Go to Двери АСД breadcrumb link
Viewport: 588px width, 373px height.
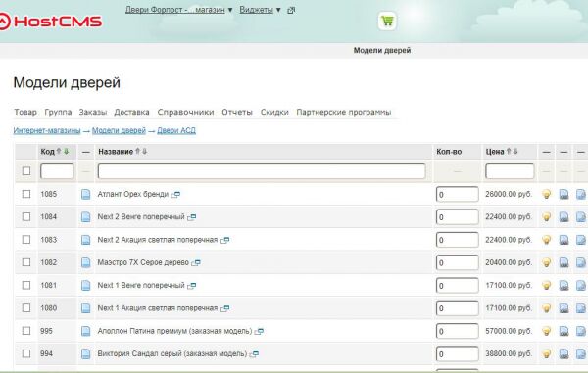pos(176,131)
